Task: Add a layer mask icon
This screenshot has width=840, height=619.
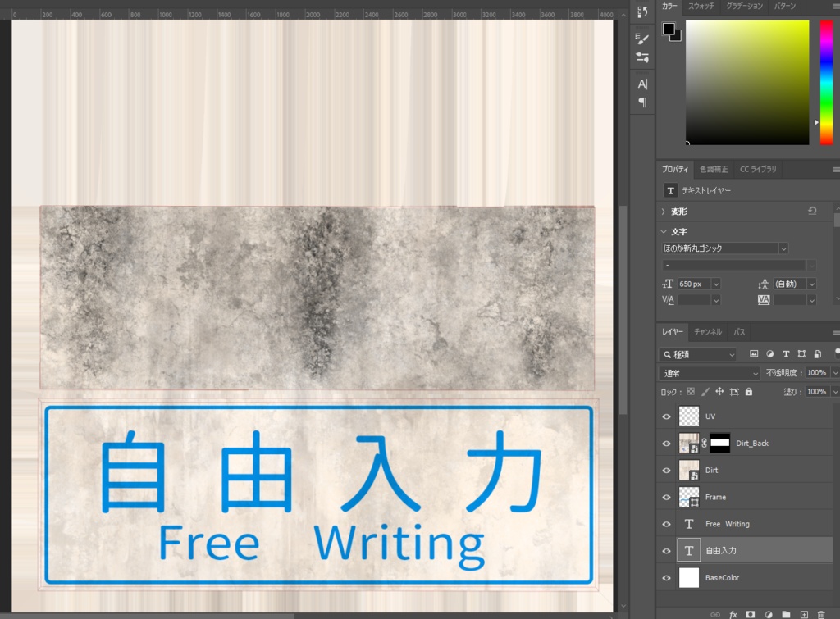Action: (x=751, y=614)
